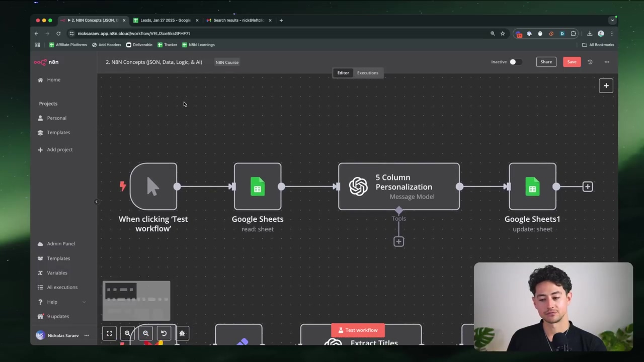Open Chrome tab list dropdown arrow

click(x=612, y=20)
